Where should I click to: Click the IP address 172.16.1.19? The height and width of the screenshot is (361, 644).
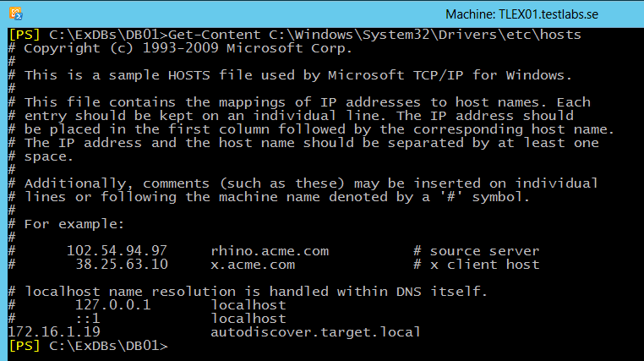pos(54,331)
